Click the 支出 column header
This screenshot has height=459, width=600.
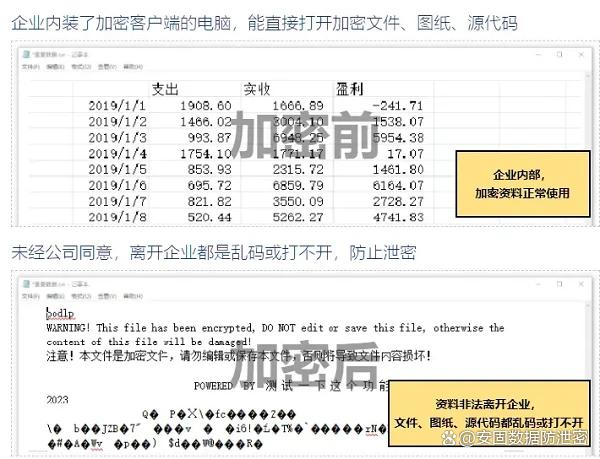pos(165,89)
